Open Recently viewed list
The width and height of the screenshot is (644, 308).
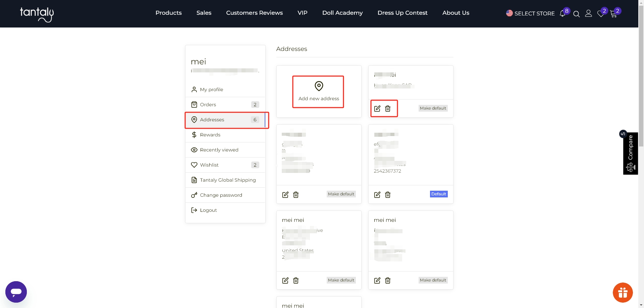[225, 150]
